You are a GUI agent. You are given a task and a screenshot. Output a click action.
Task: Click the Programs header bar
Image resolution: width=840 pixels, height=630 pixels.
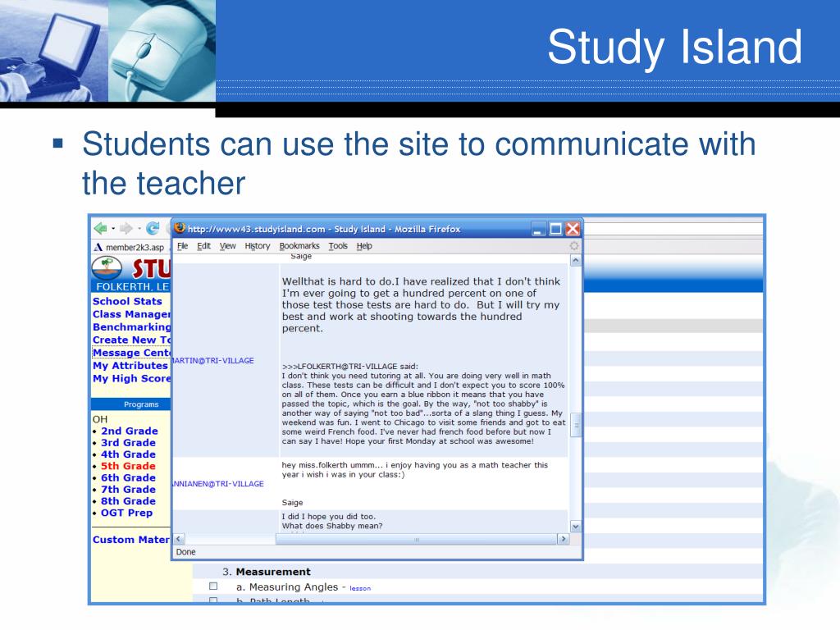tap(130, 404)
